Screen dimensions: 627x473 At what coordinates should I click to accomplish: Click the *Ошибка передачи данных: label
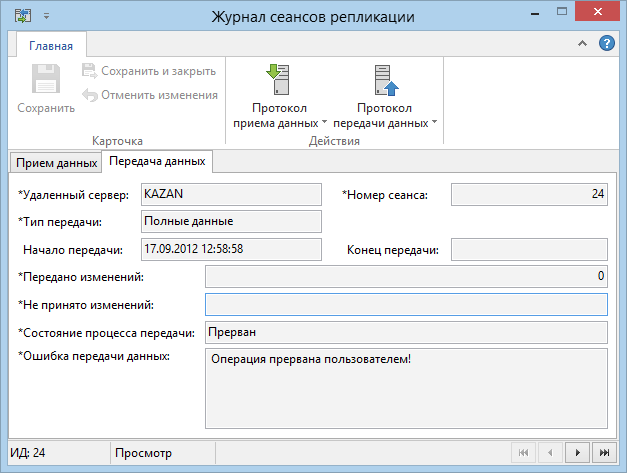point(94,356)
